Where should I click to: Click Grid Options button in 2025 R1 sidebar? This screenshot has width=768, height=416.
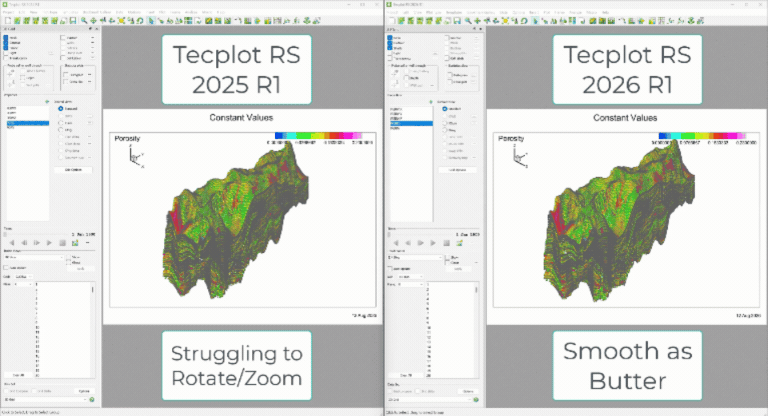(x=73, y=170)
